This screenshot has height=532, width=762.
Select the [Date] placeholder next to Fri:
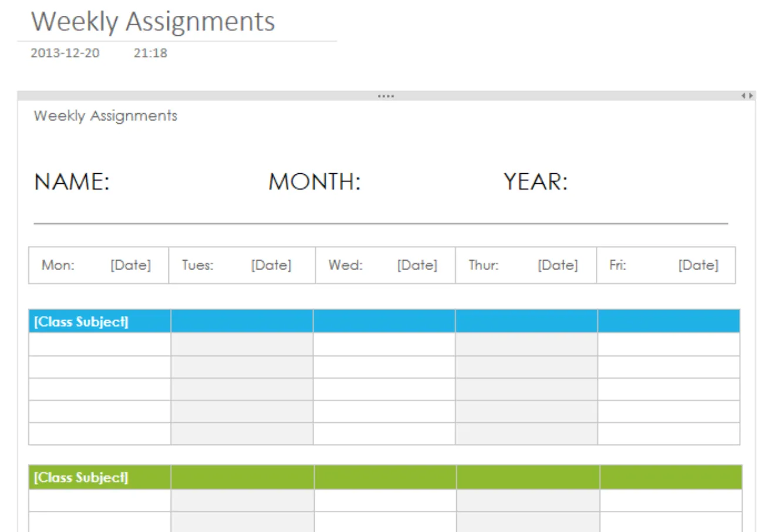(x=699, y=265)
